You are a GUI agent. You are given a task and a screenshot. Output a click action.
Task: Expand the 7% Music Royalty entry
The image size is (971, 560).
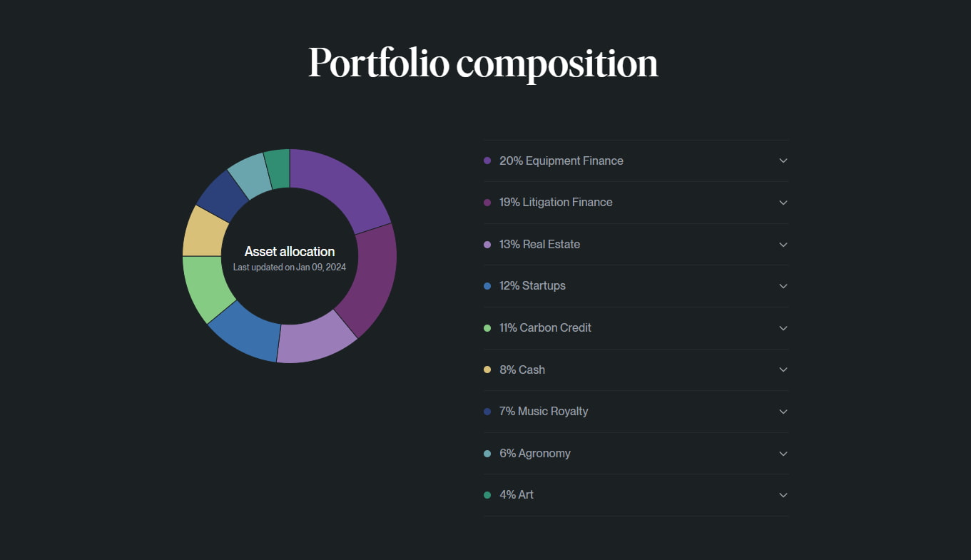(783, 411)
